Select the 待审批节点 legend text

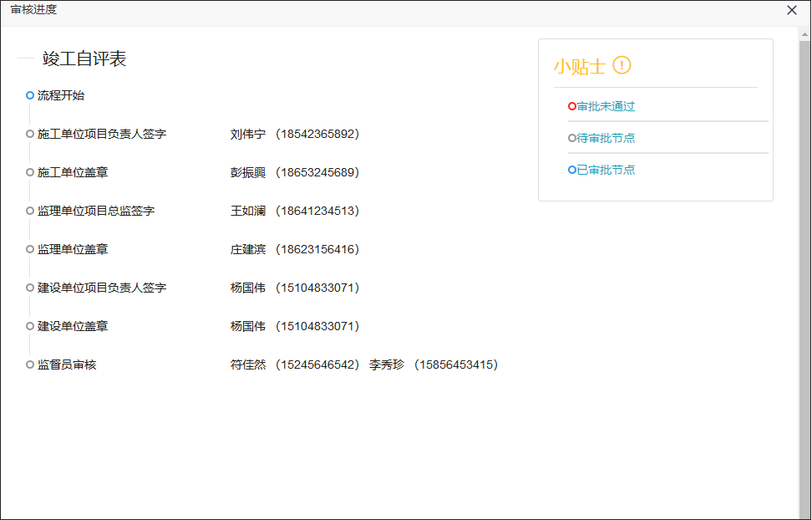[x=606, y=138]
